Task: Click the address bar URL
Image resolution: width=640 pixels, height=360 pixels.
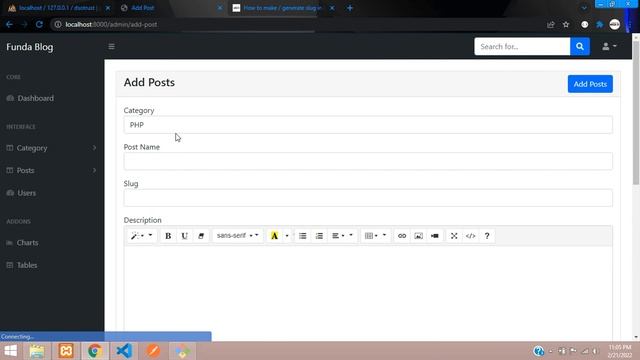Action: point(111,24)
